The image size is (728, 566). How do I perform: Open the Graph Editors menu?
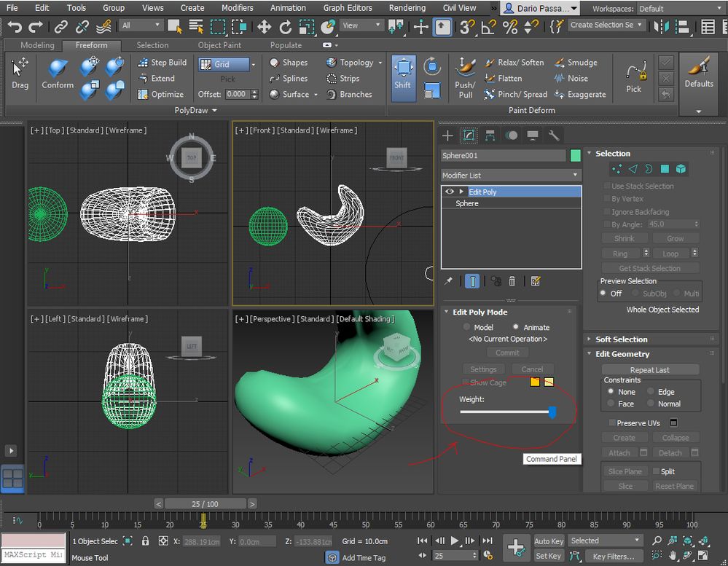click(x=348, y=8)
